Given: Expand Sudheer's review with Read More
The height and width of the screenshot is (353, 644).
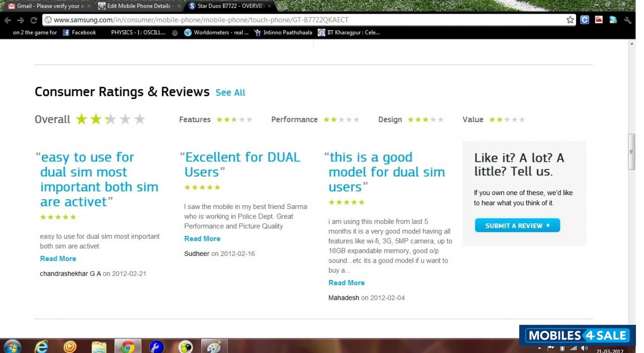Looking at the screenshot, I should point(202,239).
